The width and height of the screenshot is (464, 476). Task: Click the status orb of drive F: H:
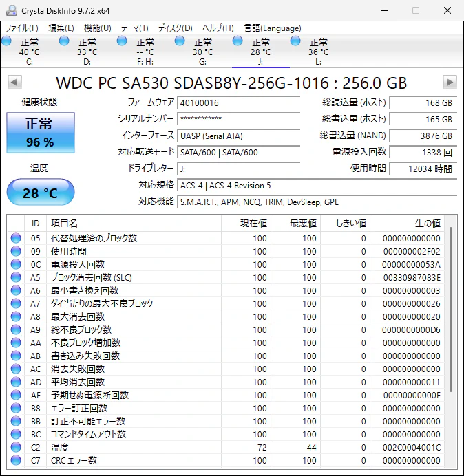(122, 41)
